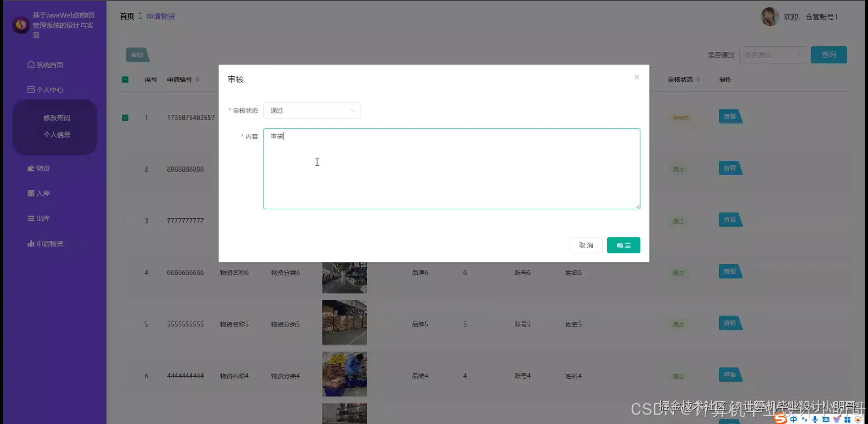Select 个人信息 in the sidebar submenu
The image size is (868, 424).
click(x=57, y=134)
